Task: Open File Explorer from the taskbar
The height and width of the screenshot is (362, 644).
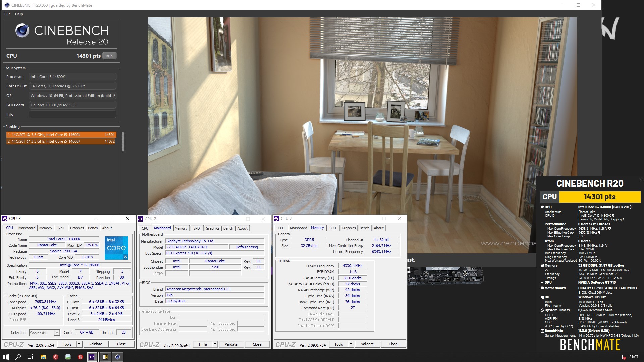Action: tap(43, 357)
